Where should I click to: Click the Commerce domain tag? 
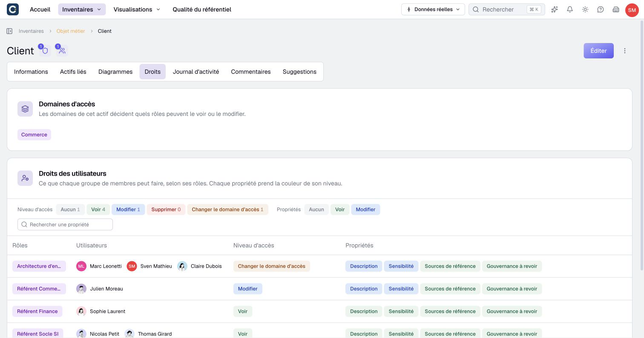pos(34,135)
